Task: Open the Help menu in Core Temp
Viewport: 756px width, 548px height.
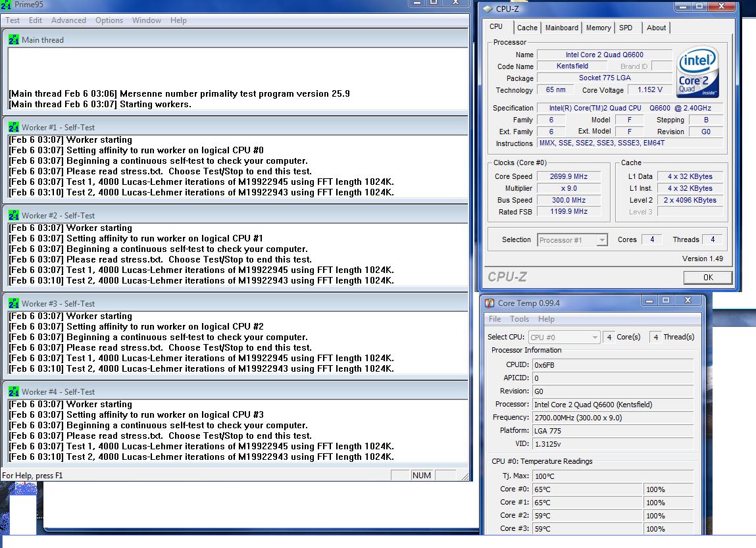Action: tap(546, 319)
